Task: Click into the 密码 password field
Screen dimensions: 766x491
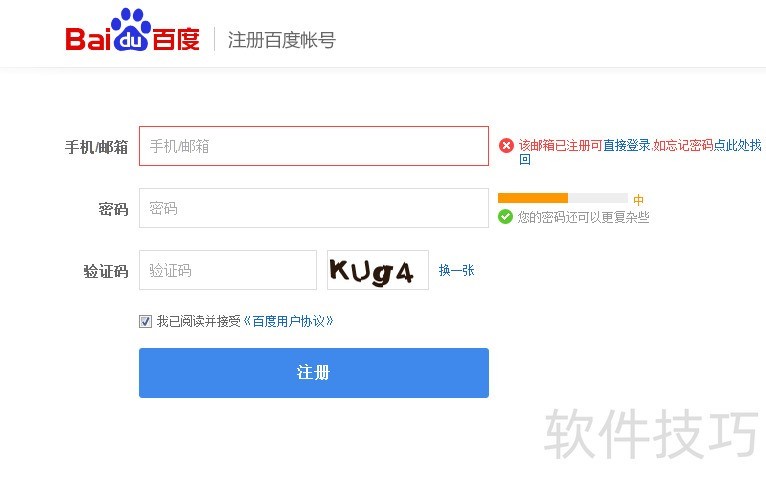Action: pyautogui.click(x=313, y=208)
